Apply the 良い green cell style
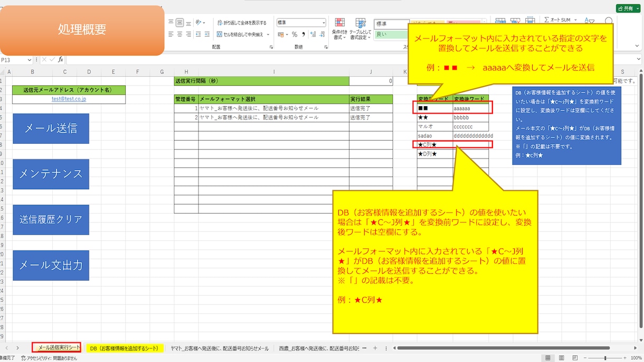644x362 pixels. click(x=391, y=34)
